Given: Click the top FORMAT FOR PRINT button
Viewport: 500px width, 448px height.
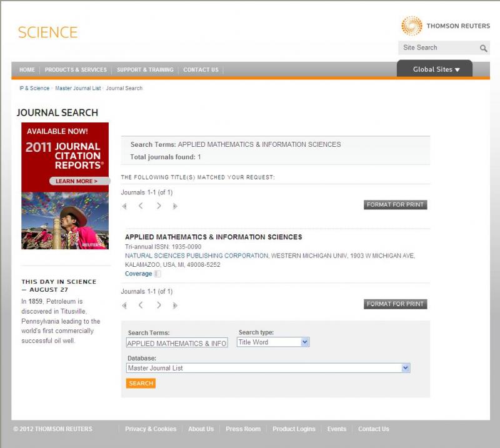Looking at the screenshot, I should [x=395, y=205].
